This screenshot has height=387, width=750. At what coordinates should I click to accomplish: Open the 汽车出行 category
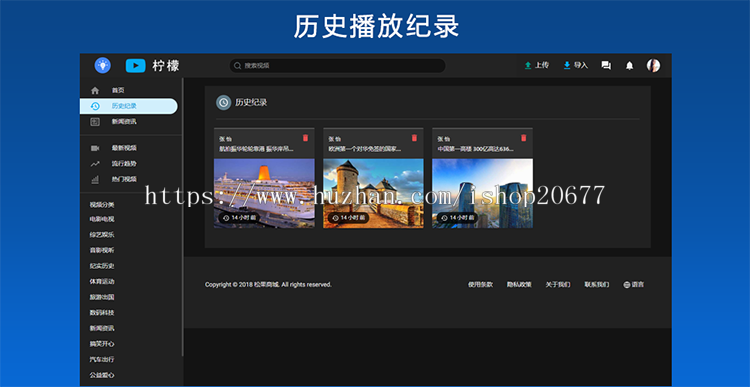(x=102, y=359)
